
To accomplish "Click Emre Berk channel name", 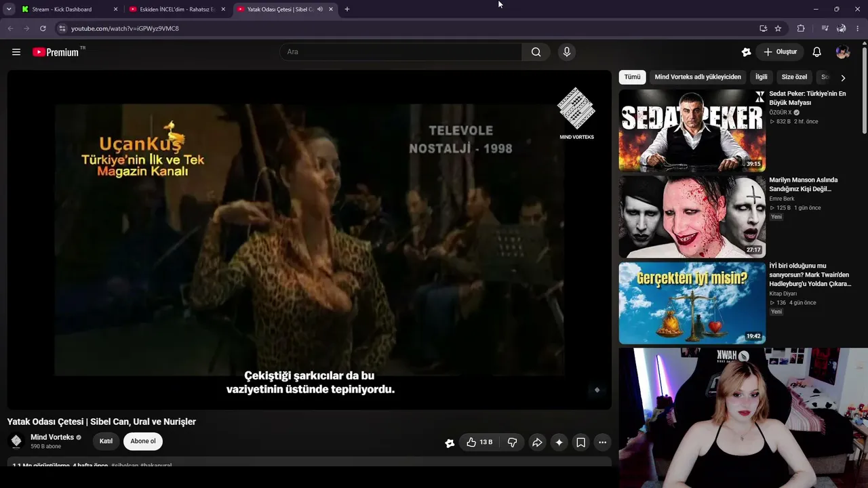I will 782,199.
